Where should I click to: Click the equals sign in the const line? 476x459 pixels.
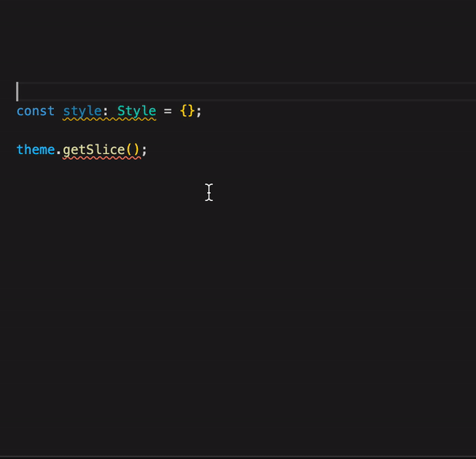(167, 111)
